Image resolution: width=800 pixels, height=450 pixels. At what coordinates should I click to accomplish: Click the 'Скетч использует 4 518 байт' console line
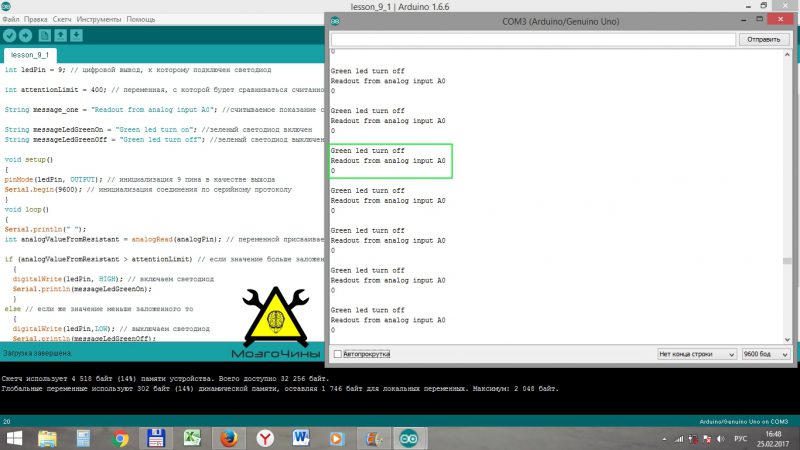click(165, 379)
